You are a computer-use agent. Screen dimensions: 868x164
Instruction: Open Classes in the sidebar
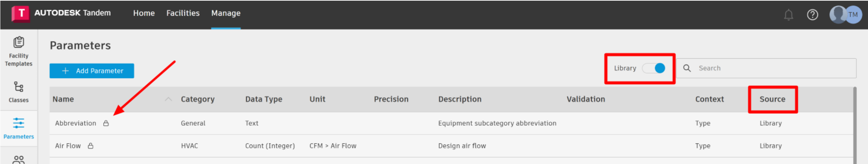(19, 92)
